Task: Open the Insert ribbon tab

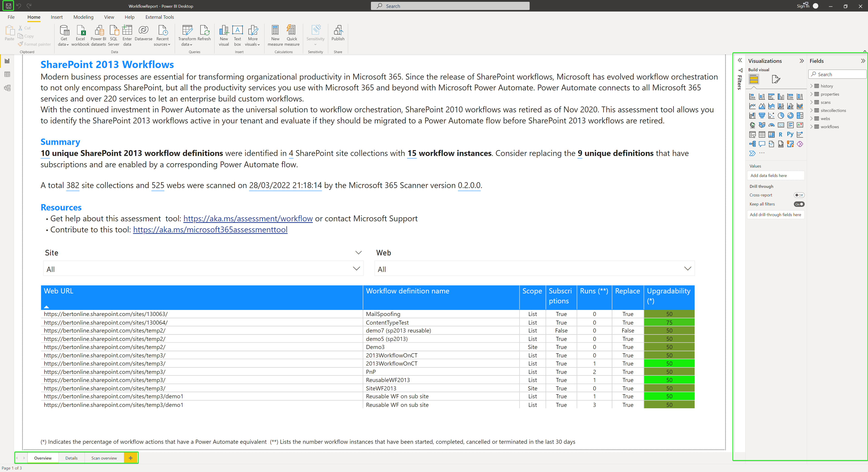Action: (57, 17)
